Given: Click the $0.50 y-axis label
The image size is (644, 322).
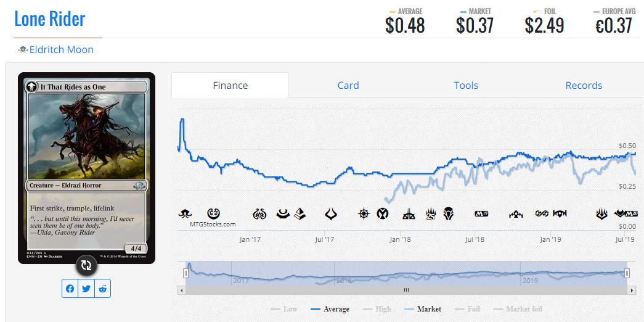Looking at the screenshot, I should [x=627, y=146].
